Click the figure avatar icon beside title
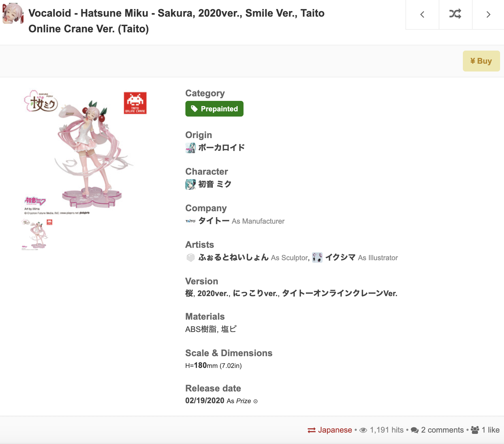 pos(13,13)
